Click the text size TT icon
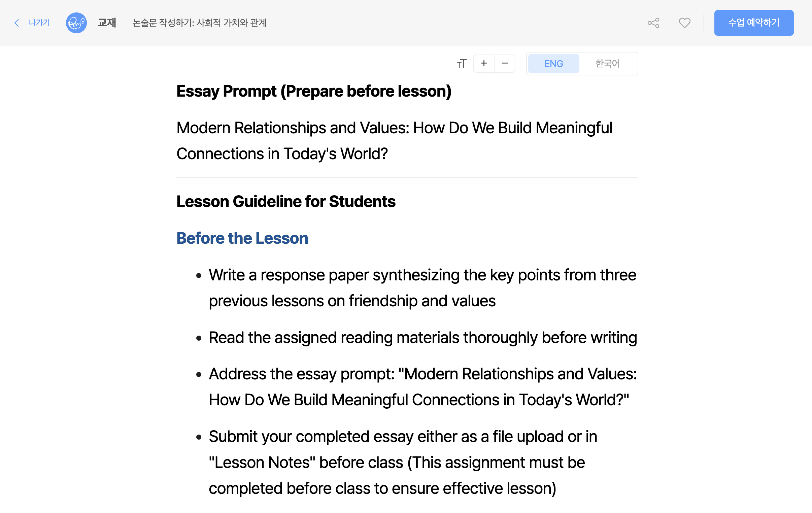812x513 pixels. point(462,64)
